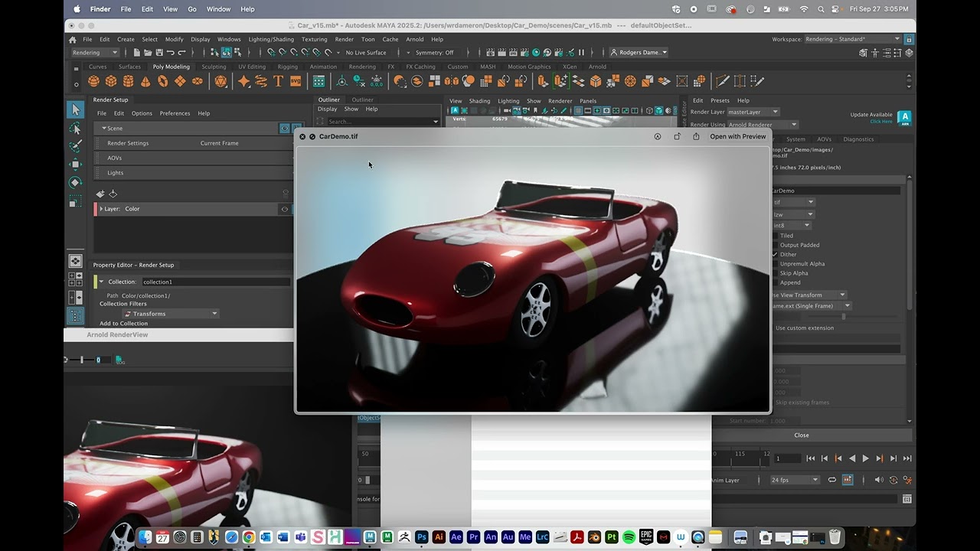Click the Redo arrow on status line
980x551 pixels.
[182, 53]
